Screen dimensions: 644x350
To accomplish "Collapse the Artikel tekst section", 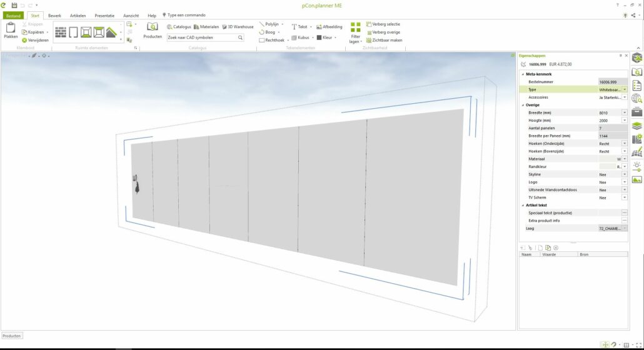I will pyautogui.click(x=523, y=205).
